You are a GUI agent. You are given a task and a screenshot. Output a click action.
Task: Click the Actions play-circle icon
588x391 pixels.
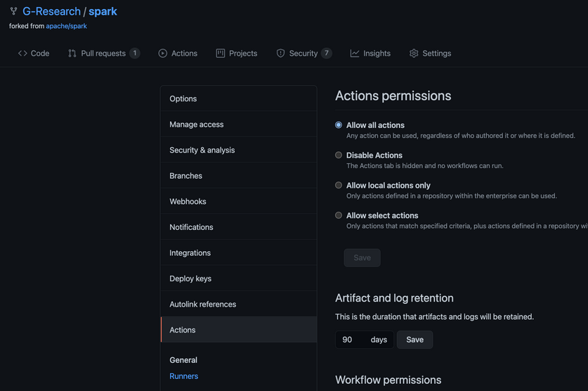pyautogui.click(x=163, y=53)
